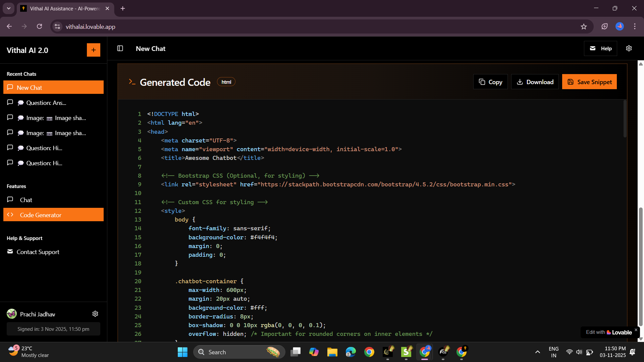The height and width of the screenshot is (362, 644).
Task: Click the orange plus new chat icon
Action: pos(93,50)
